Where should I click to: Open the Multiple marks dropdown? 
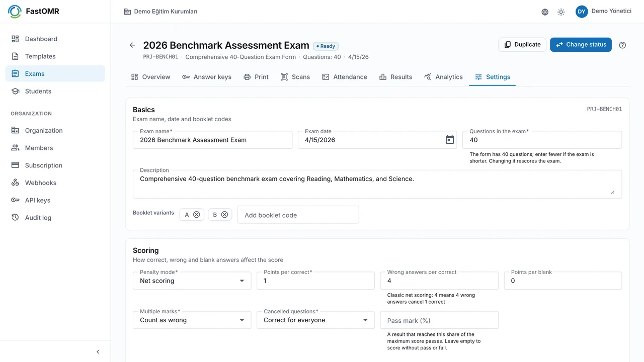[192, 320]
